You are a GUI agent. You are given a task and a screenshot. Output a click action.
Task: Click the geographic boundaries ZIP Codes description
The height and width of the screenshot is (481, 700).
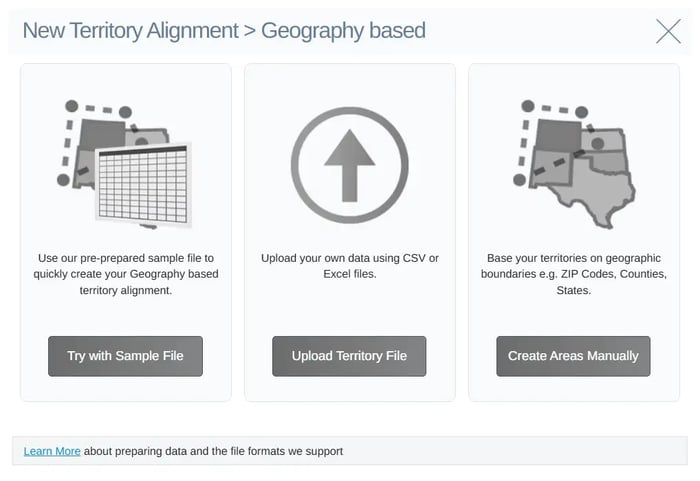click(573, 274)
